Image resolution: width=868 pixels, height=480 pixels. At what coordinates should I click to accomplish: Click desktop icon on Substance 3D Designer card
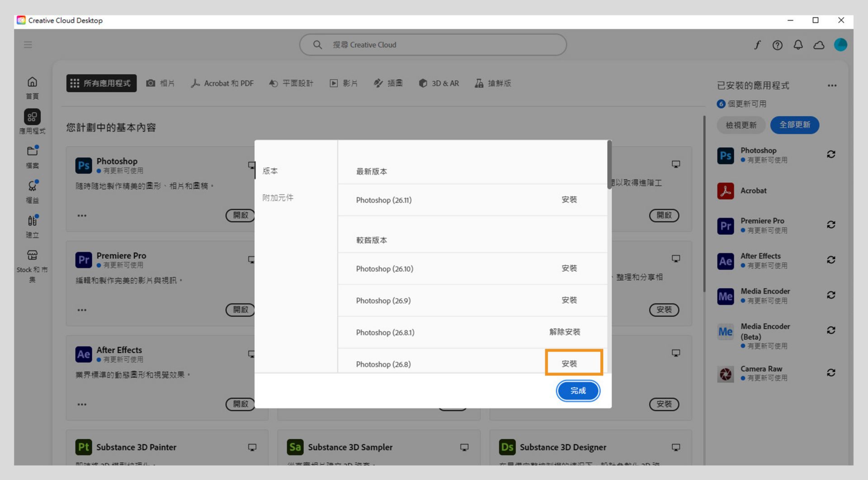[676, 447]
